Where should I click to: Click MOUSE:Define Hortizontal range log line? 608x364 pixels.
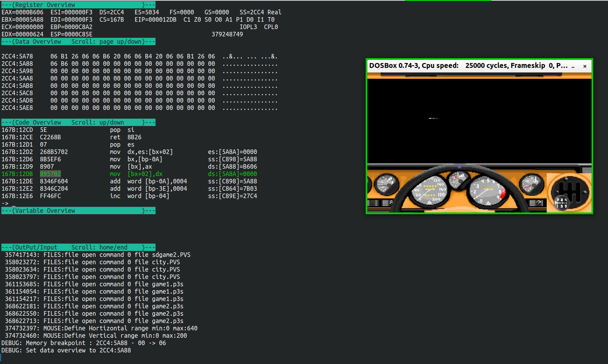[x=101, y=328]
